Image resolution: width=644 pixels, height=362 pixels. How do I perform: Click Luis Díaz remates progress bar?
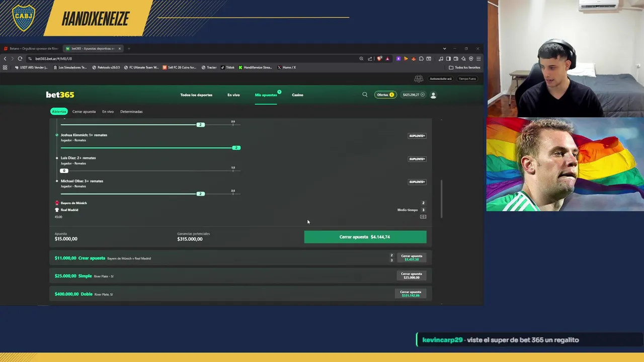coord(150,171)
